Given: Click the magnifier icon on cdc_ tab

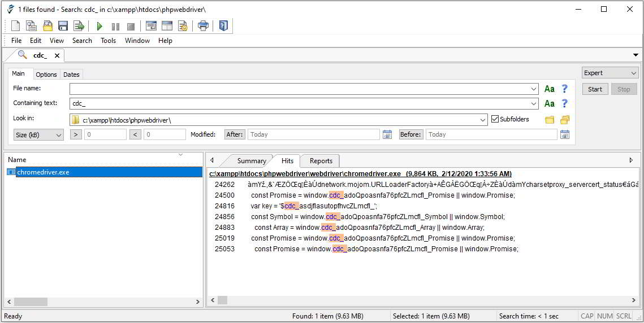Looking at the screenshot, I should tap(23, 55).
